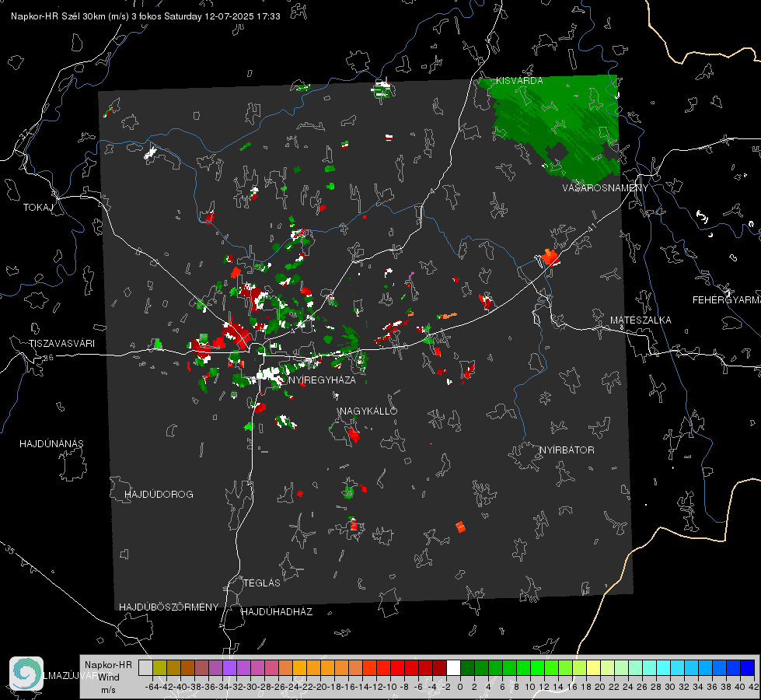Image resolution: width=761 pixels, height=700 pixels.
Task: Select the VÁSÁROSNAMÉNY label
Action: (x=606, y=187)
